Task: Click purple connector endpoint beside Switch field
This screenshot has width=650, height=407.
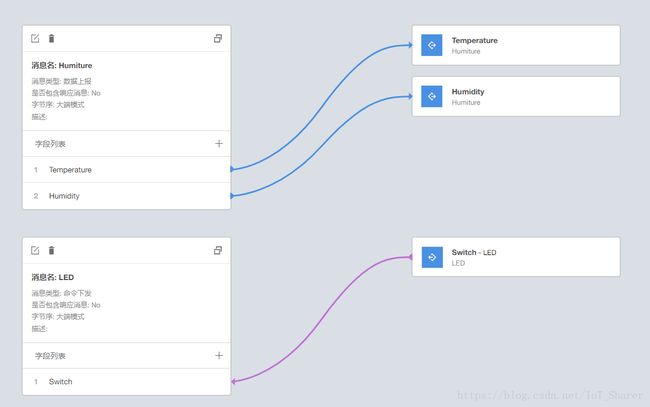Action: pos(233,381)
